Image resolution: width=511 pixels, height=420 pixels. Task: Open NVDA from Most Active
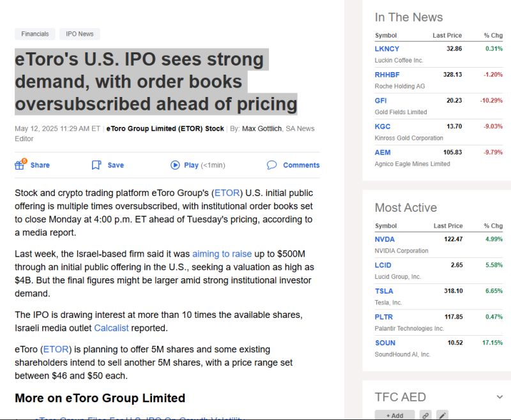384,239
